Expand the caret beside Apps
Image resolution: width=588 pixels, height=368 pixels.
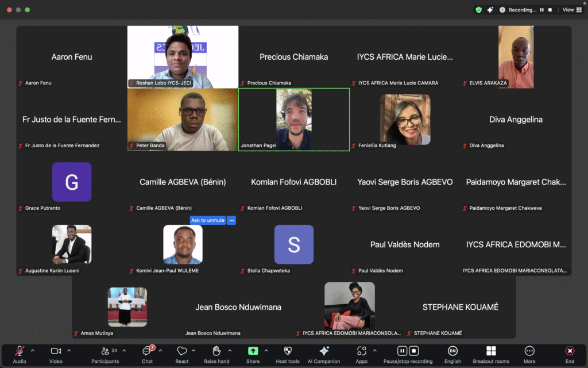click(x=374, y=351)
